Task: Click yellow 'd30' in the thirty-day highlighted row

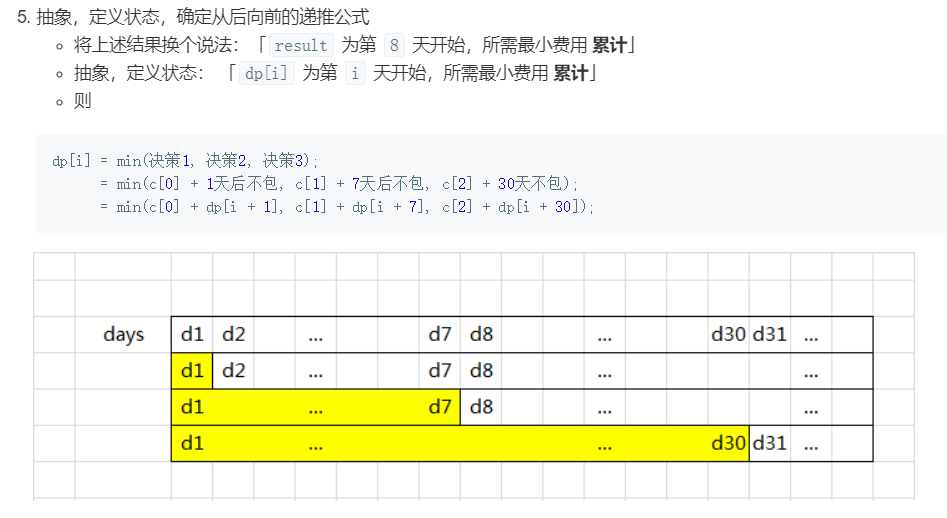Action: 728,443
